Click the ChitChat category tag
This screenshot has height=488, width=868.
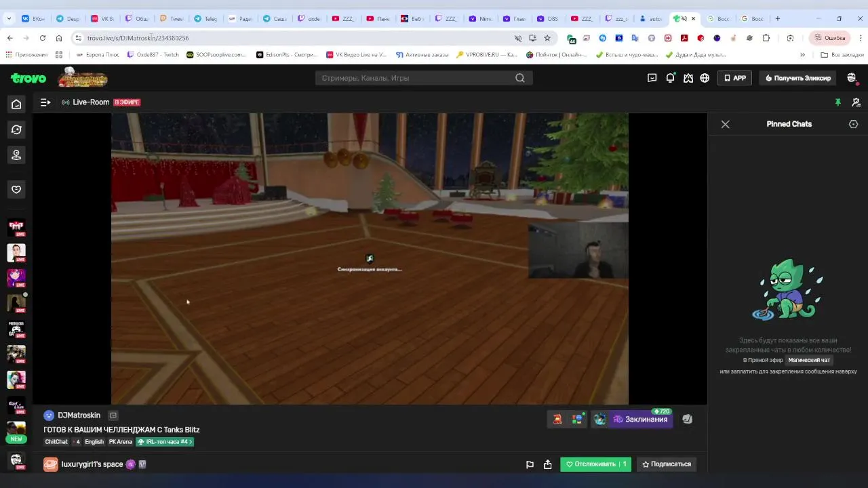coord(56,442)
